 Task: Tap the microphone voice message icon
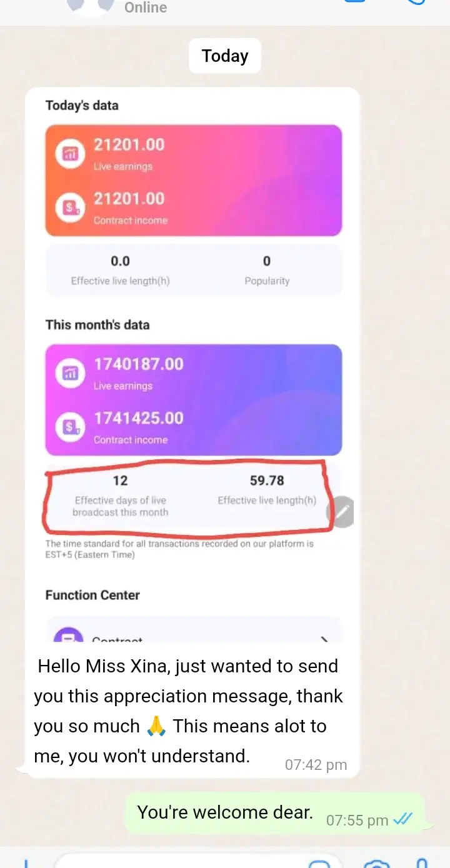[422, 862]
